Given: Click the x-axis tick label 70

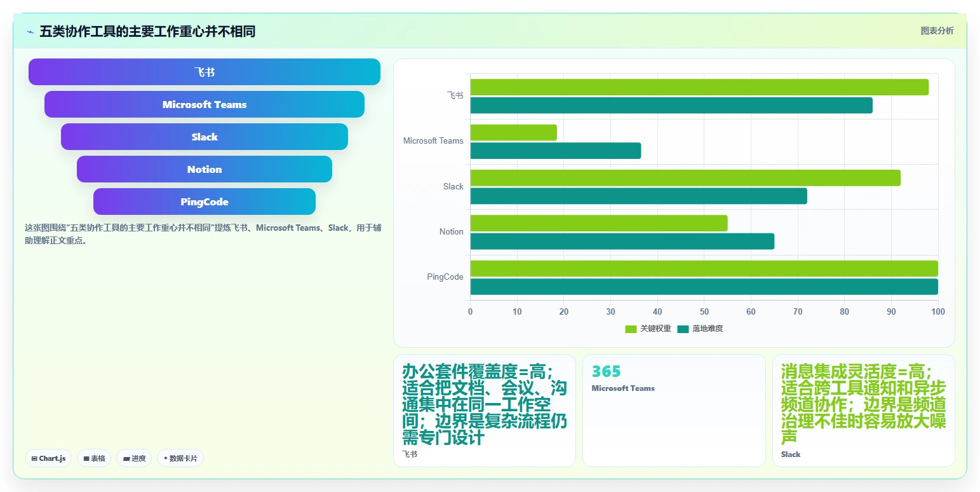Looking at the screenshot, I should coord(798,311).
